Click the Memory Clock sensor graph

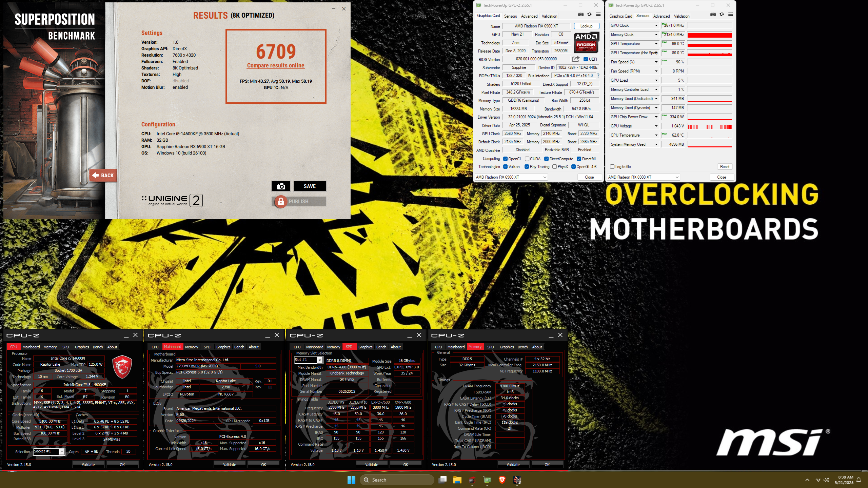(x=710, y=35)
